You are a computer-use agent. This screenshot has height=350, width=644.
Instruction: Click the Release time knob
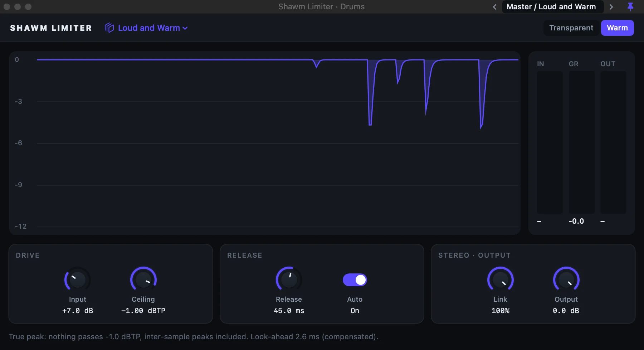coord(289,279)
